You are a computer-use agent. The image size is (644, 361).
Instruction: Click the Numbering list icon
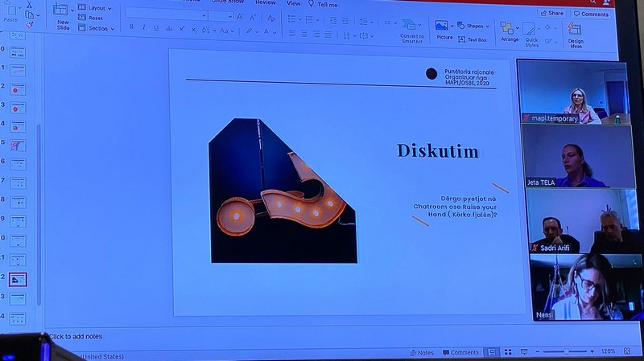pos(309,19)
